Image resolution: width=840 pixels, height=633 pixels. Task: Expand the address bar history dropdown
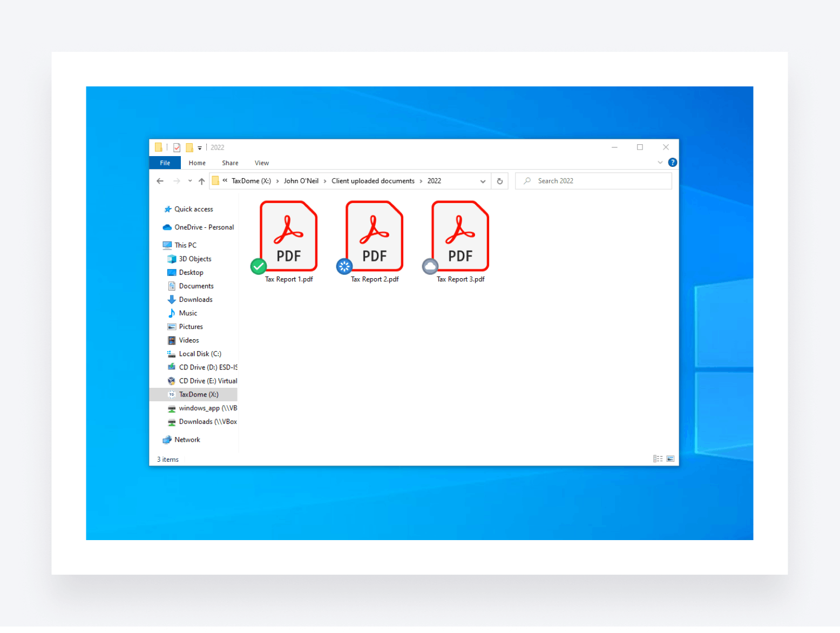tap(483, 181)
